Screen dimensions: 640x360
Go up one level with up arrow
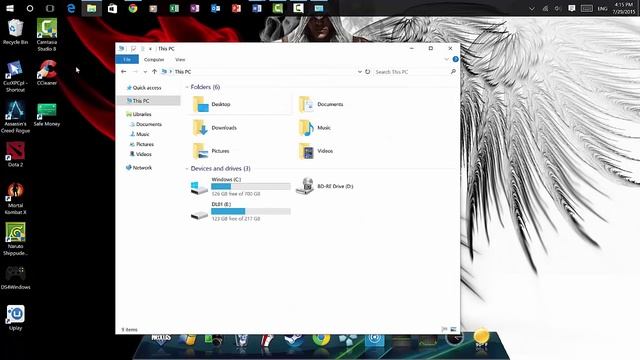(x=154, y=71)
